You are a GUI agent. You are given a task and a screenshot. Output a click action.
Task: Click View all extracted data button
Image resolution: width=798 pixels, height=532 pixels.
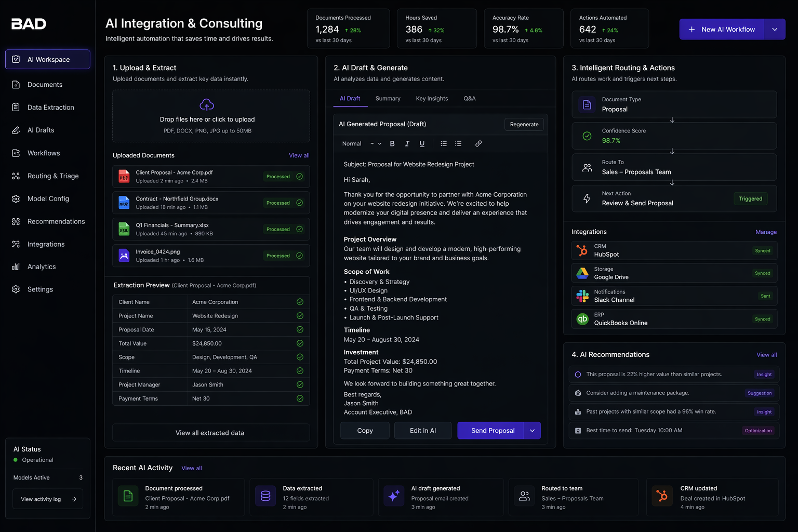point(211,433)
